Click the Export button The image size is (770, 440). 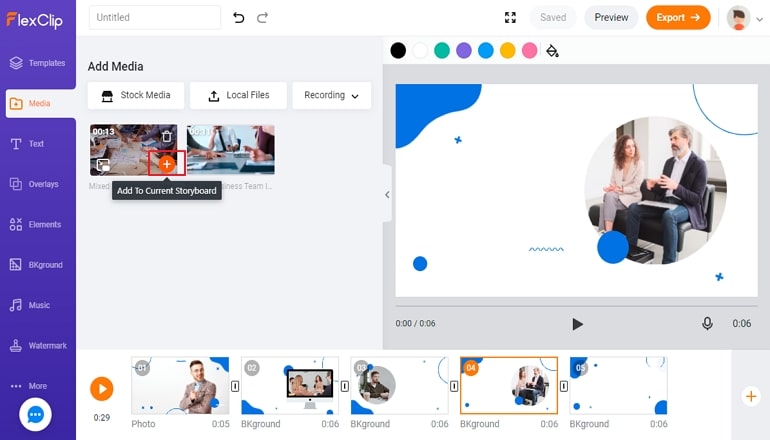point(678,18)
